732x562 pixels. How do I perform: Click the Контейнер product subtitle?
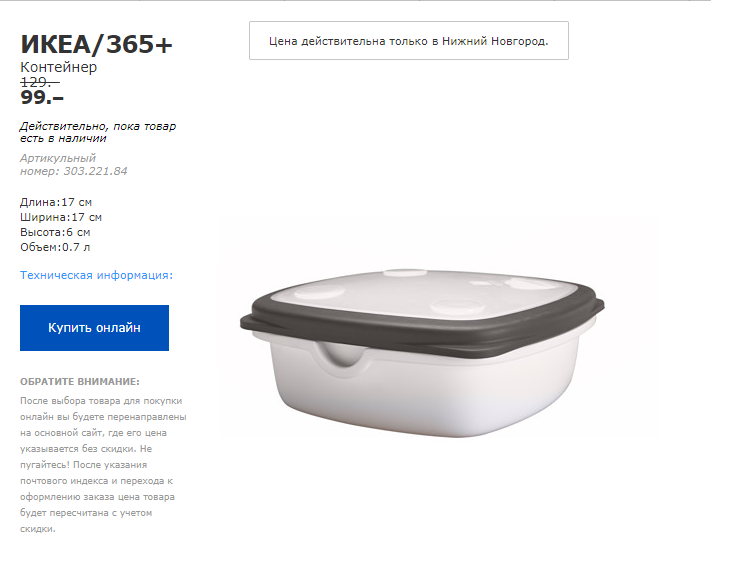pyautogui.click(x=58, y=67)
